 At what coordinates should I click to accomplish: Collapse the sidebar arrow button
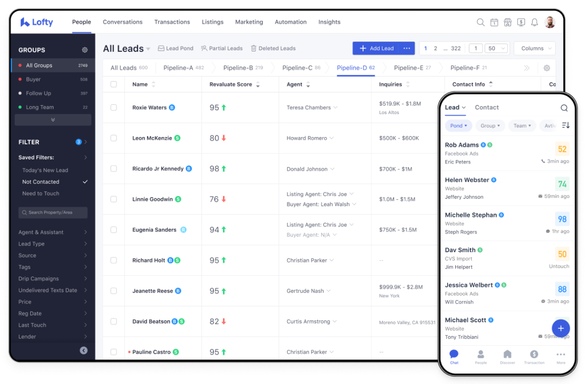(84, 350)
